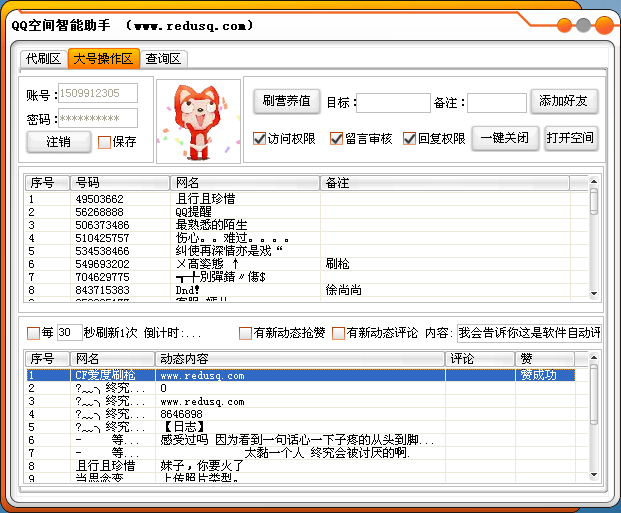Click the gray middle title bar button

pyautogui.click(x=583, y=26)
